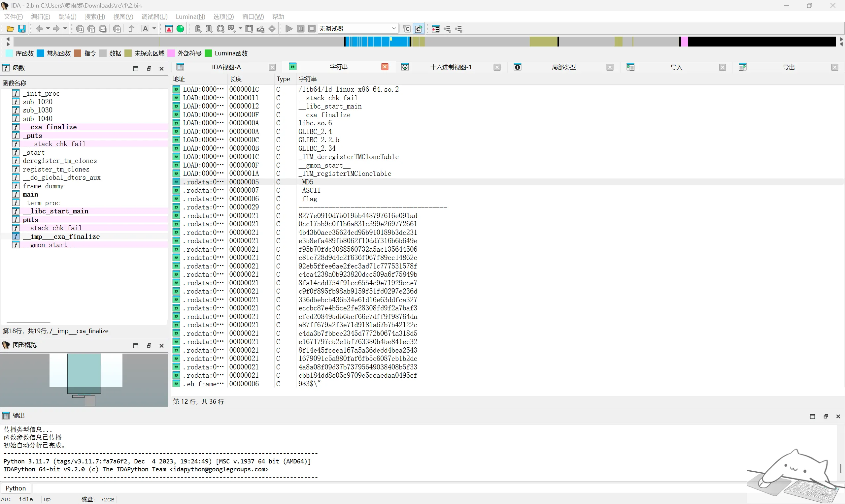The height and width of the screenshot is (504, 845).
Task: Expand the text search A dropdown arrow
Action: 154,28
